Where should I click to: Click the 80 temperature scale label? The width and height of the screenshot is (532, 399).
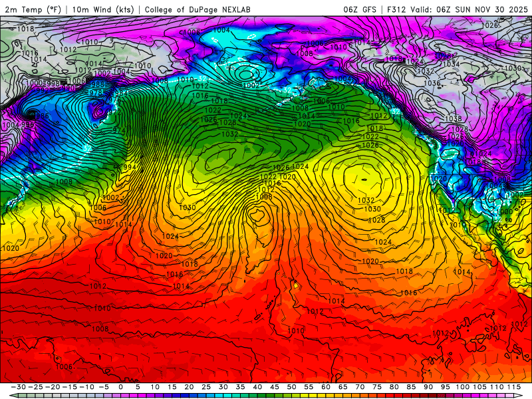pyautogui.click(x=394, y=387)
